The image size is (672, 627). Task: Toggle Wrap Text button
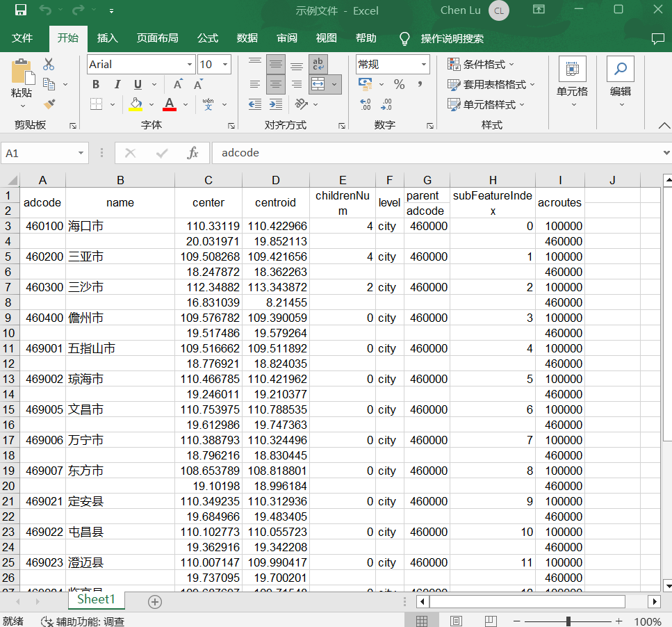pyautogui.click(x=318, y=65)
